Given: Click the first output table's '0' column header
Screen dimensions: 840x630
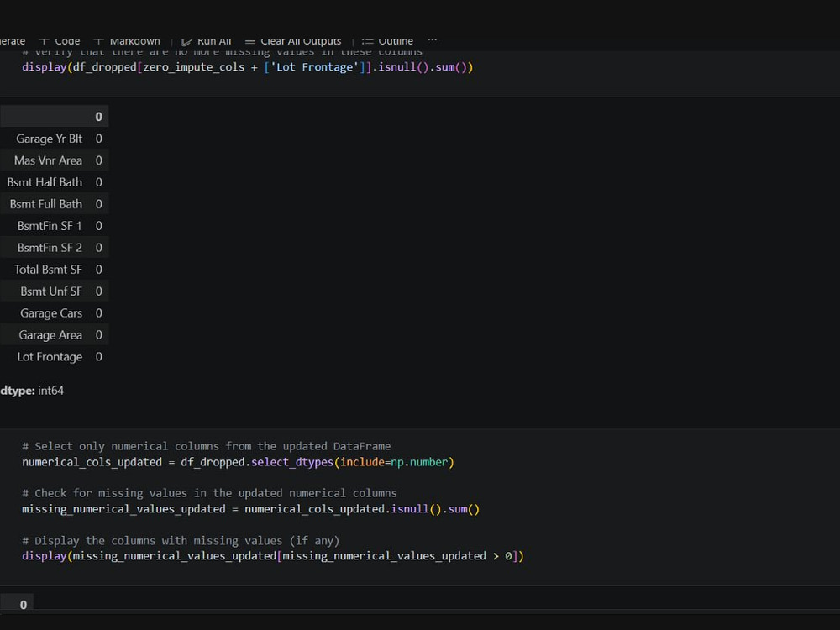Looking at the screenshot, I should [98, 117].
